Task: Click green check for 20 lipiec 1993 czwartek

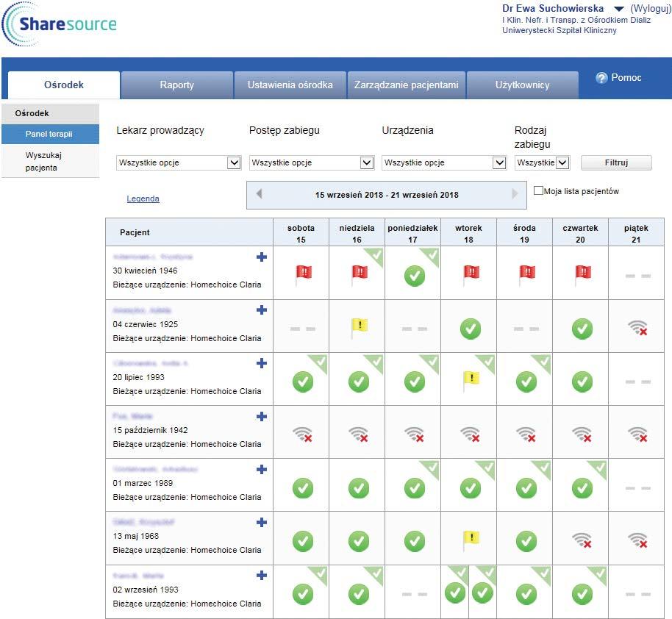Action: [x=582, y=382]
